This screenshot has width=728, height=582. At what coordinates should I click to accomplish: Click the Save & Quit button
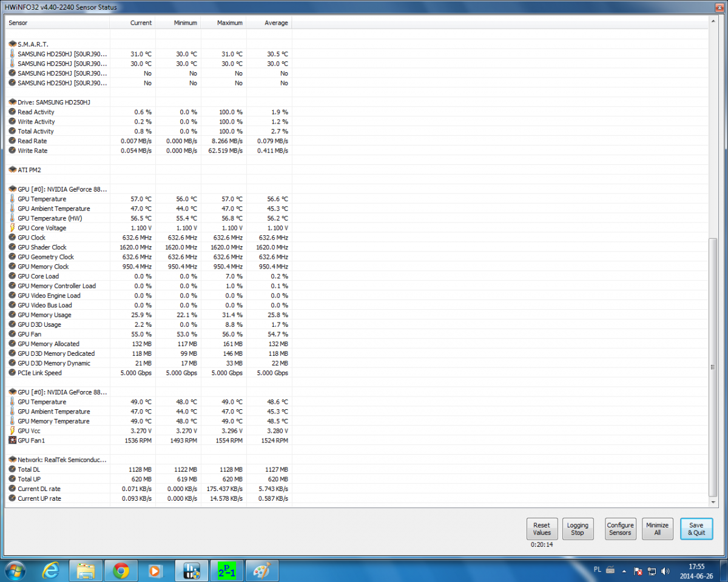(x=696, y=529)
